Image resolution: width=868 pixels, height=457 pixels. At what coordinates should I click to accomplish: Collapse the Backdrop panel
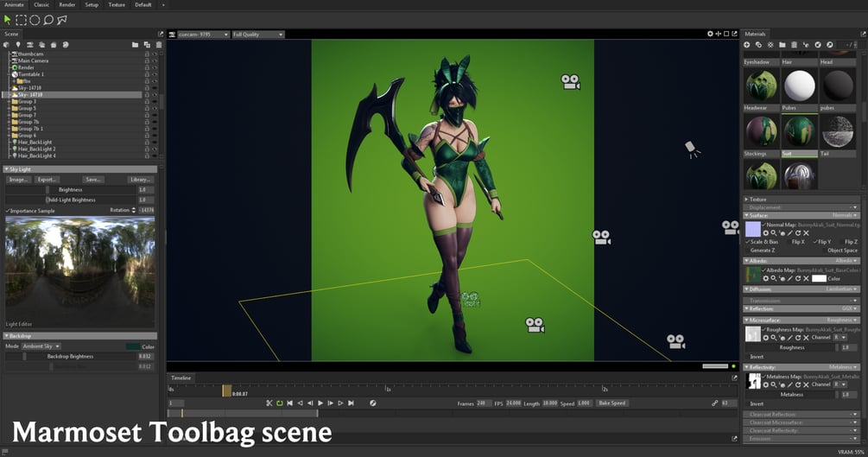tap(6, 336)
